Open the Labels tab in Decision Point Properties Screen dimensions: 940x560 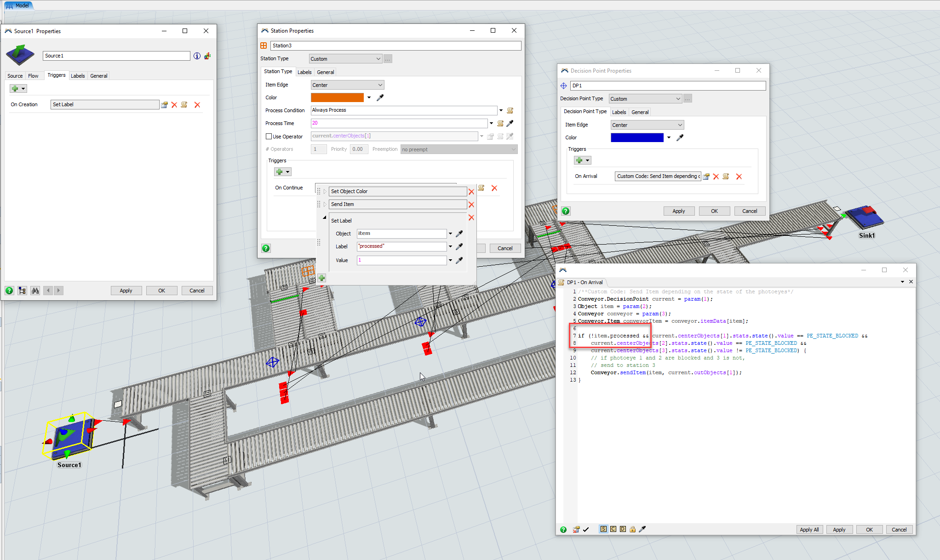pyautogui.click(x=619, y=112)
